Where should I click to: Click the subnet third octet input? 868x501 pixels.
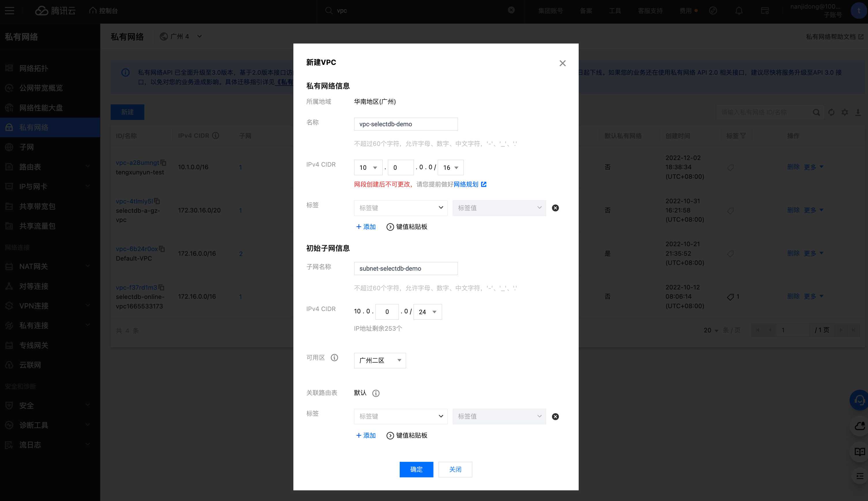[387, 312]
